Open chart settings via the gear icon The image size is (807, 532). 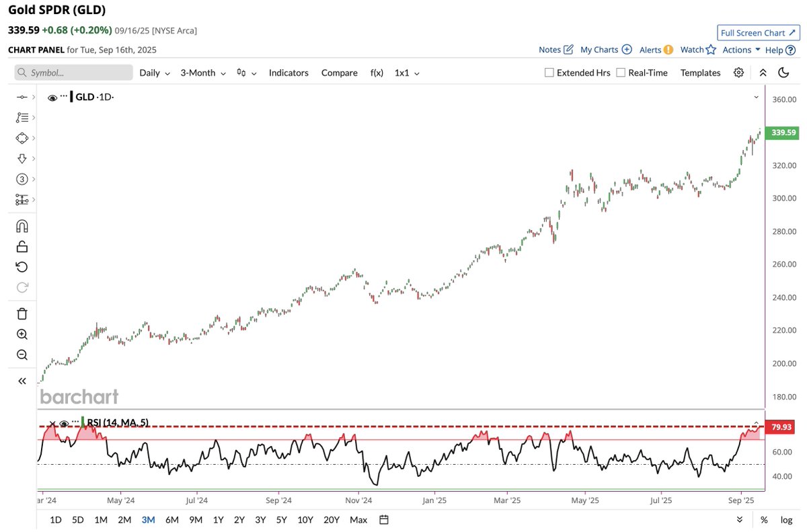click(x=738, y=73)
